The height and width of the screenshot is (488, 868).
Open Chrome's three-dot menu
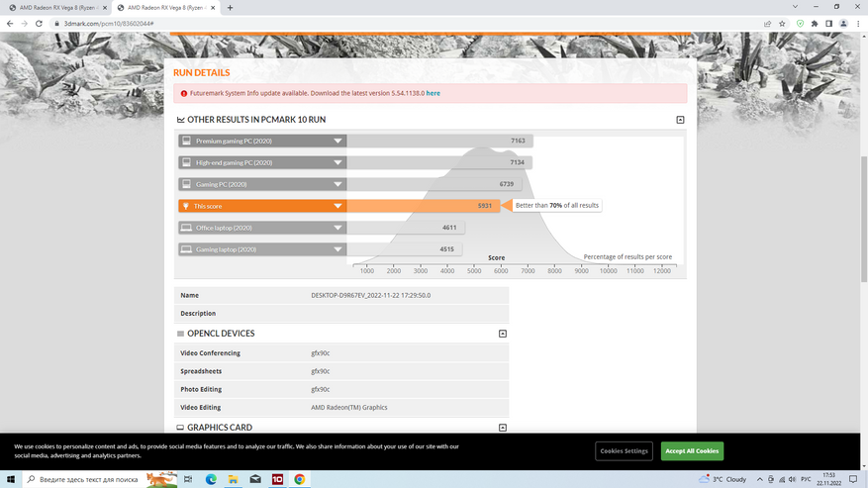(858, 24)
